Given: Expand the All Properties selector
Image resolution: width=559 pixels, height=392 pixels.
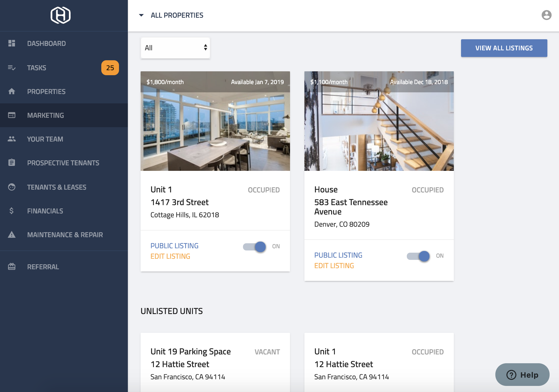Looking at the screenshot, I should 177,15.
